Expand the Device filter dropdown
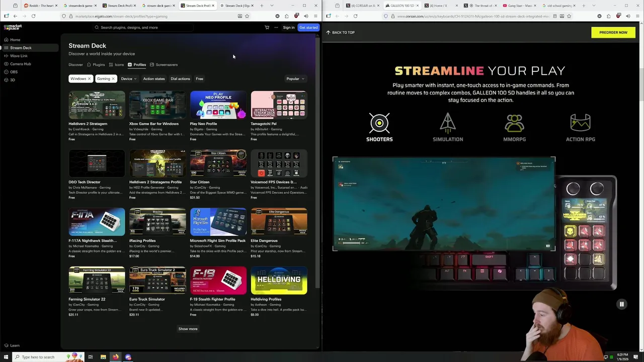 pyautogui.click(x=128, y=78)
